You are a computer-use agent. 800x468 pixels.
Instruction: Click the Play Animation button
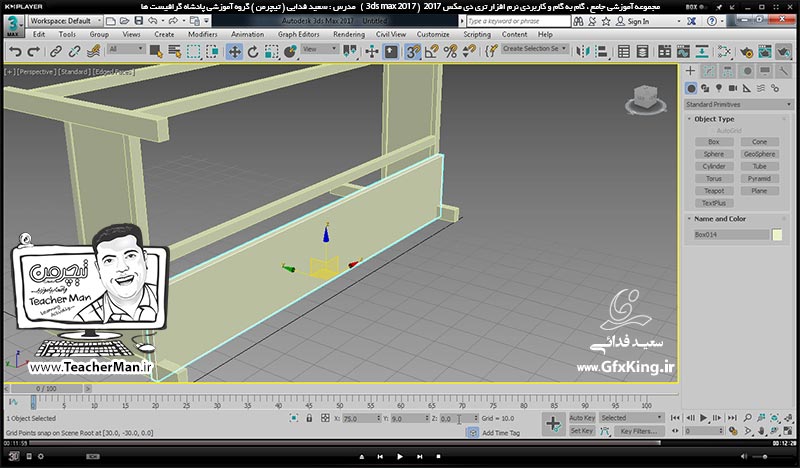(704, 417)
